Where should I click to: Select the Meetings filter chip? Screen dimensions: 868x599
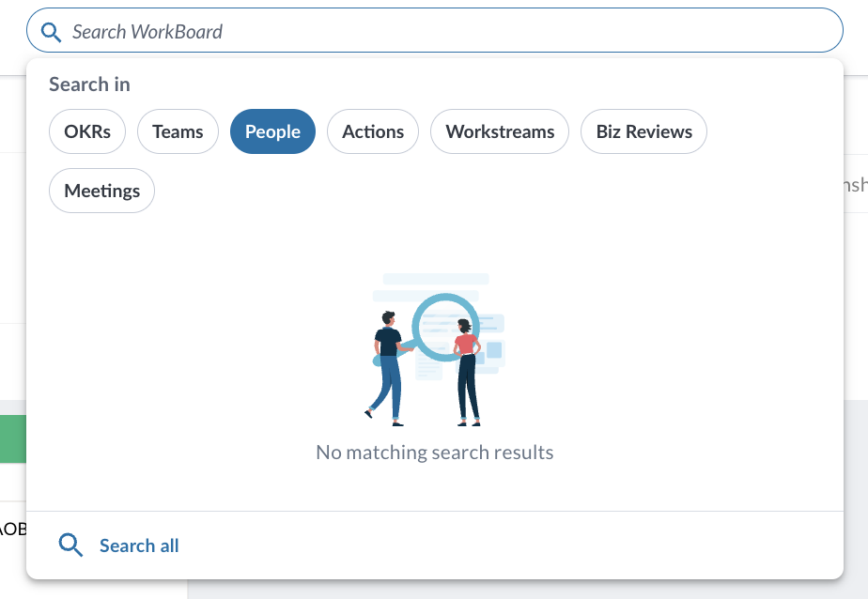101,191
